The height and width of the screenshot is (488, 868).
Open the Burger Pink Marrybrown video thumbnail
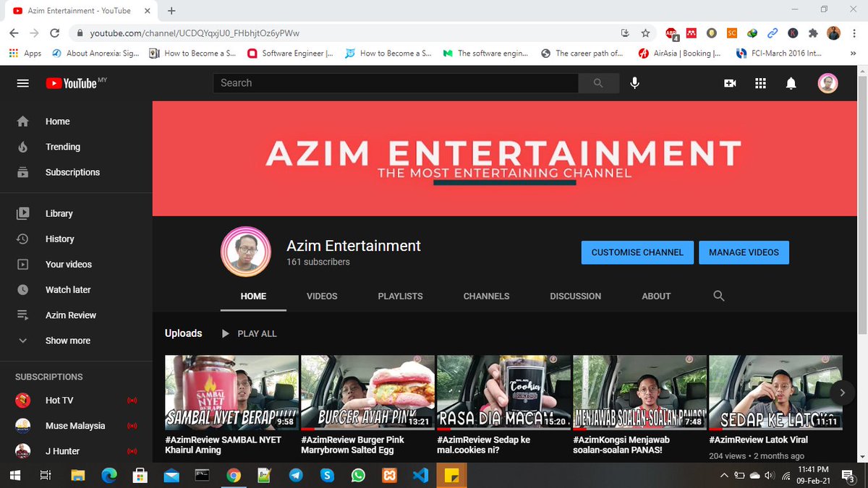367,392
